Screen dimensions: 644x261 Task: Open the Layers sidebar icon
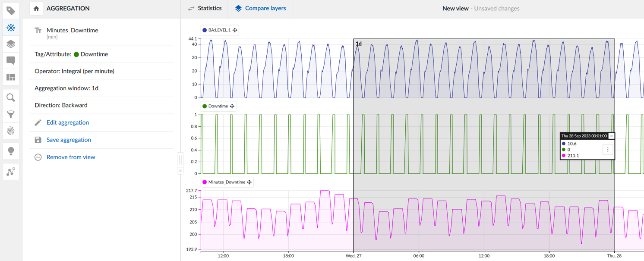11,44
